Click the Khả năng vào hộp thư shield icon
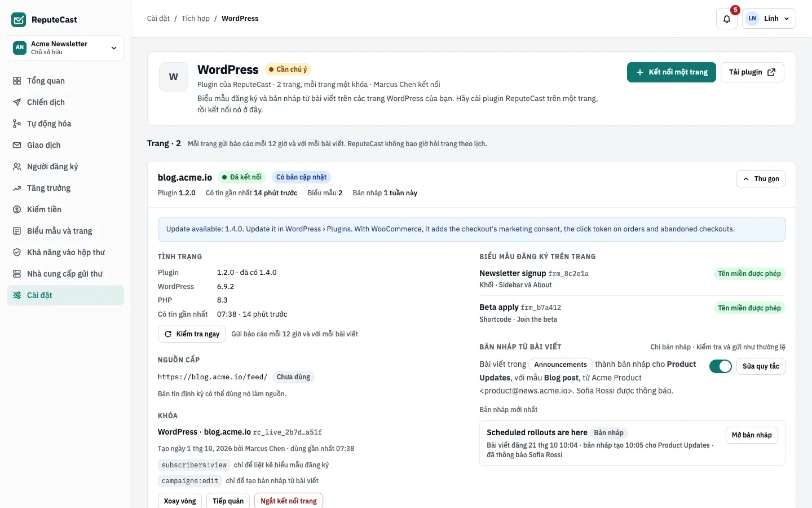This screenshot has width=812, height=508. [x=17, y=252]
